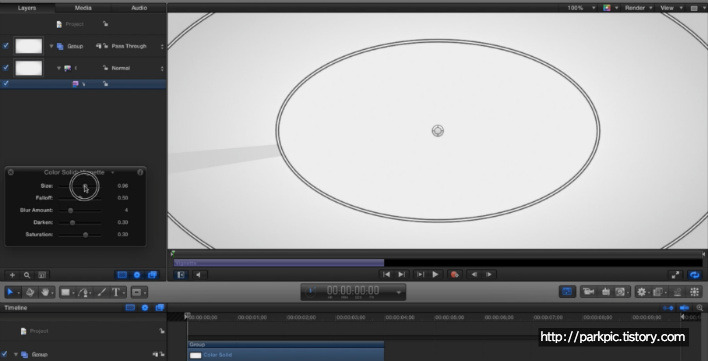The image size is (708, 361).
Task: Enter full screen player mode
Action: pos(675,274)
